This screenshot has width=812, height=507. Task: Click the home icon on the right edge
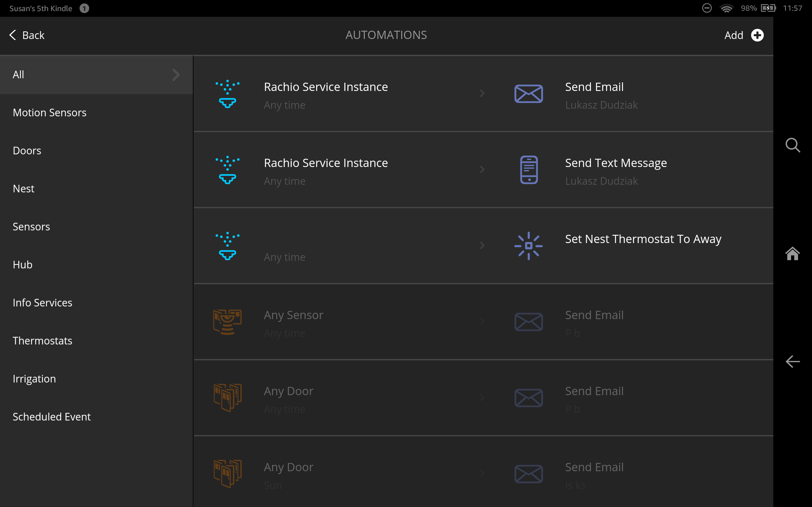point(793,254)
